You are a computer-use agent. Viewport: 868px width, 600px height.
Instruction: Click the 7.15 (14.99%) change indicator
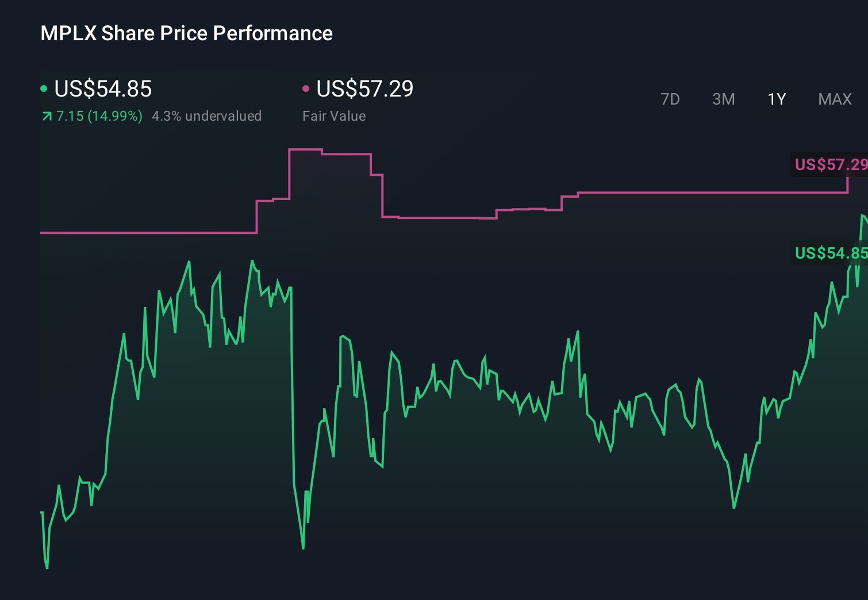tap(99, 116)
